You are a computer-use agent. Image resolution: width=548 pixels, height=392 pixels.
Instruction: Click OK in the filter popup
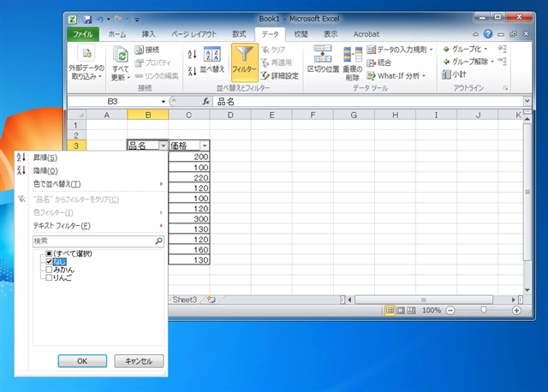[82, 361]
